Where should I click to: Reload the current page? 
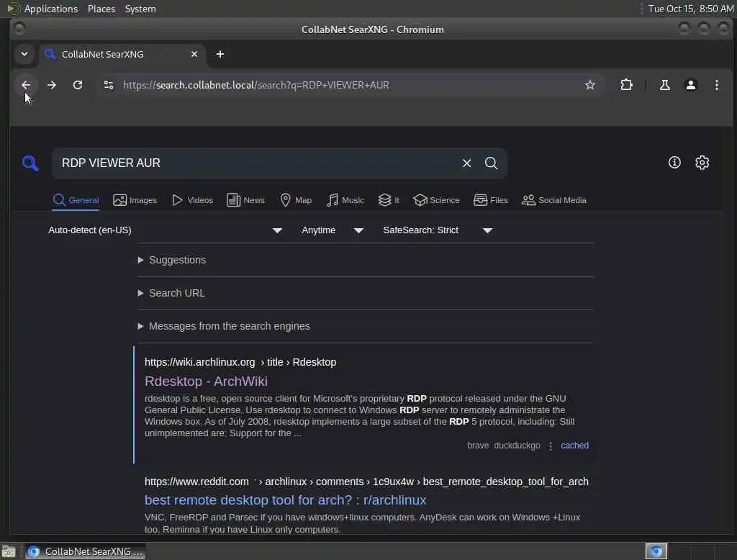(x=78, y=85)
